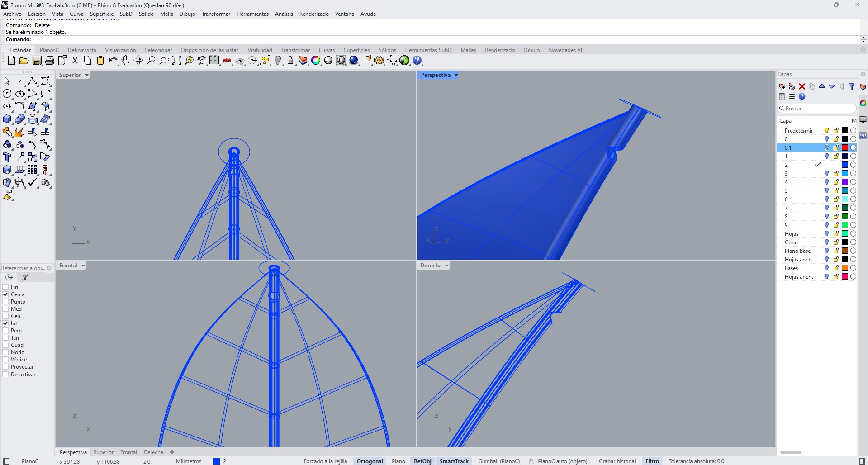Select the Box solid tool
Screen dimensions: 868x465
click(x=7, y=119)
